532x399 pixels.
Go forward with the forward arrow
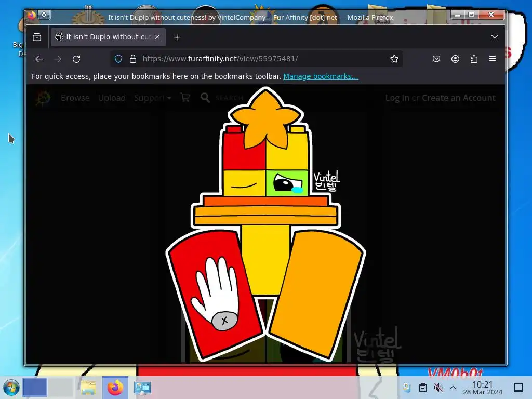(58, 59)
